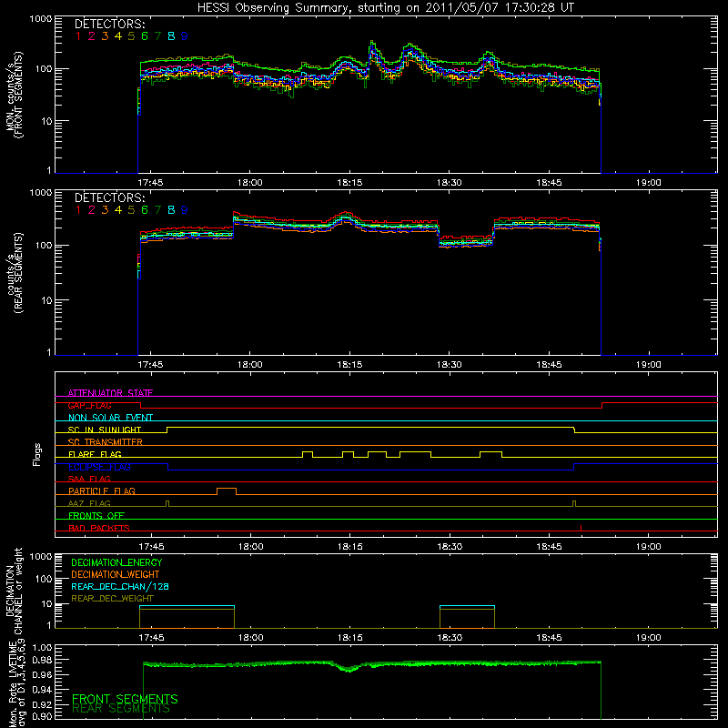Click the PARTICLE_FLAG label
This screenshot has height=728, width=728.
tap(102, 491)
